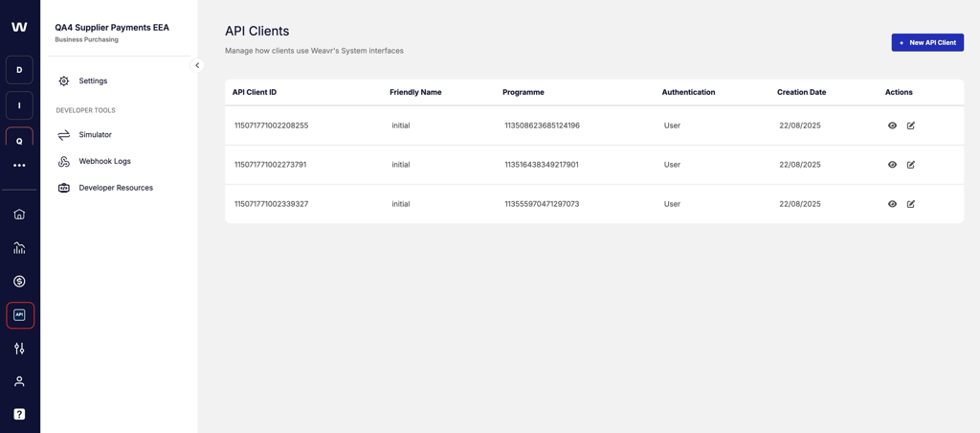Open the sliders configuration icon

(19, 349)
